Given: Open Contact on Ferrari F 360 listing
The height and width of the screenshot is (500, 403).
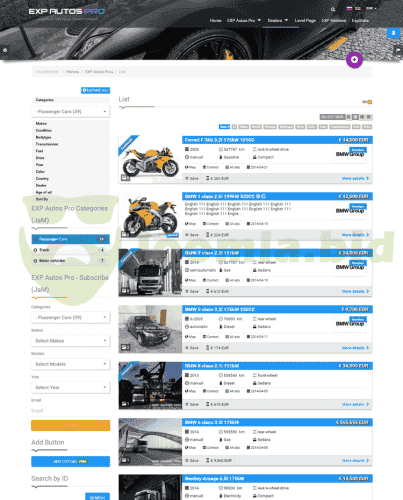Looking at the screenshot, I should point(211,167).
